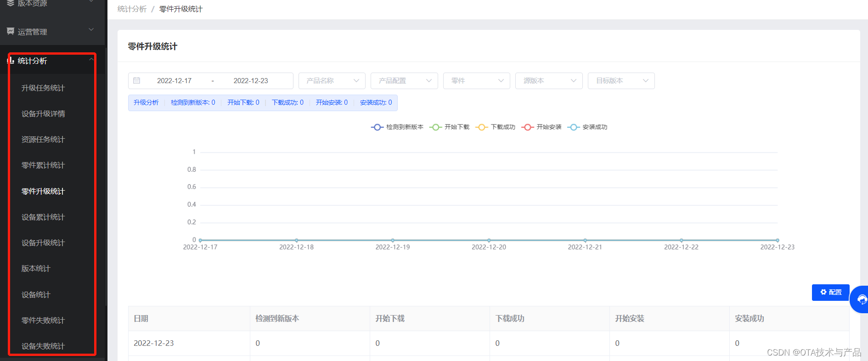Image resolution: width=868 pixels, height=361 pixels.
Task: Collapse the 统计分析 menu chevron
Action: point(91,60)
